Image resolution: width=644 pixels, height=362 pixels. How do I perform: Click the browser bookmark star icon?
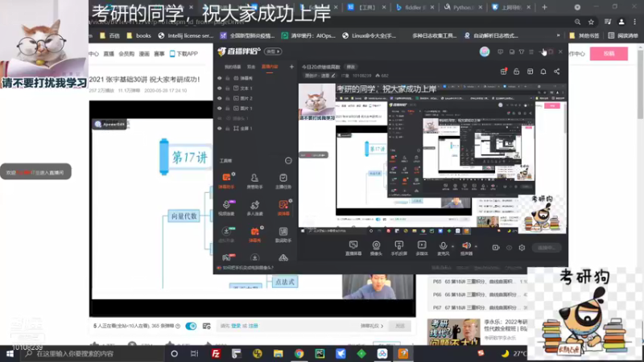coord(591,22)
